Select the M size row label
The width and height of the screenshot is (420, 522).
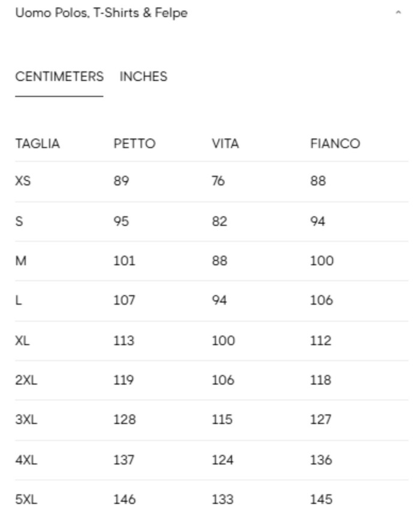click(21, 261)
